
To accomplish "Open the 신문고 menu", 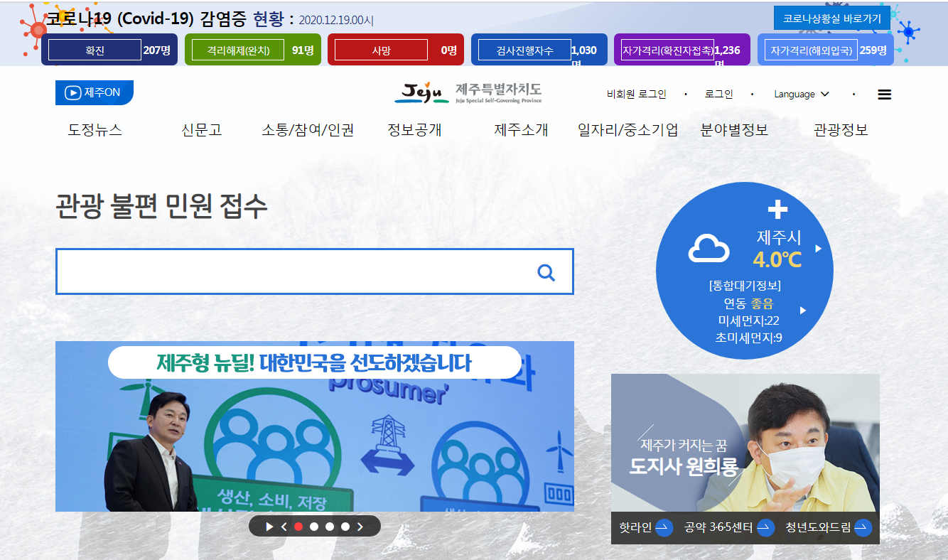I will (202, 130).
